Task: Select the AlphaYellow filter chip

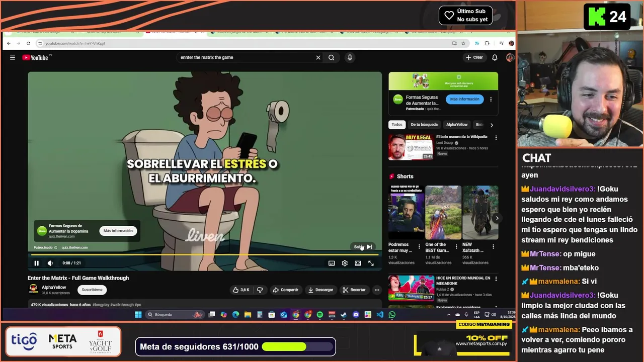Action: point(457,125)
